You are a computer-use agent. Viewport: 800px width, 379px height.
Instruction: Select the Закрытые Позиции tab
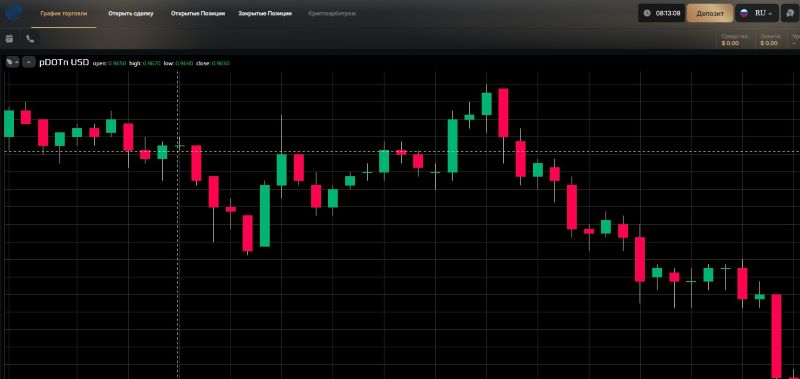coord(265,14)
